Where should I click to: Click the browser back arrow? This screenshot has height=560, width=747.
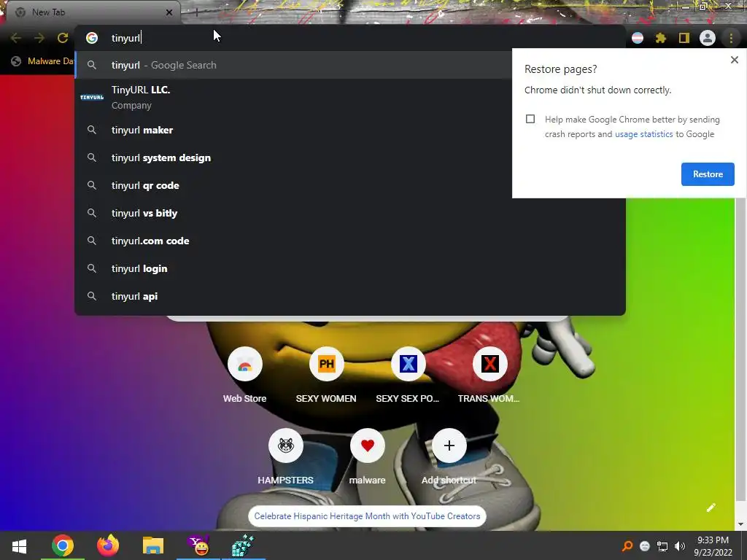click(x=16, y=38)
